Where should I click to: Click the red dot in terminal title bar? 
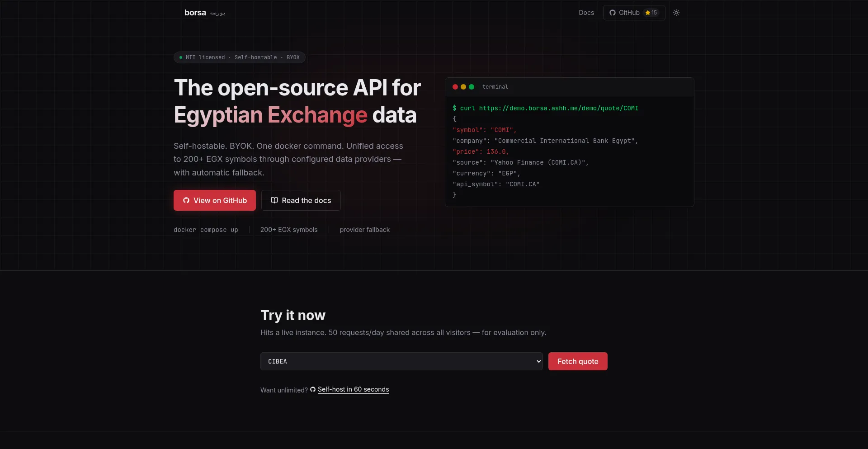pyautogui.click(x=455, y=87)
